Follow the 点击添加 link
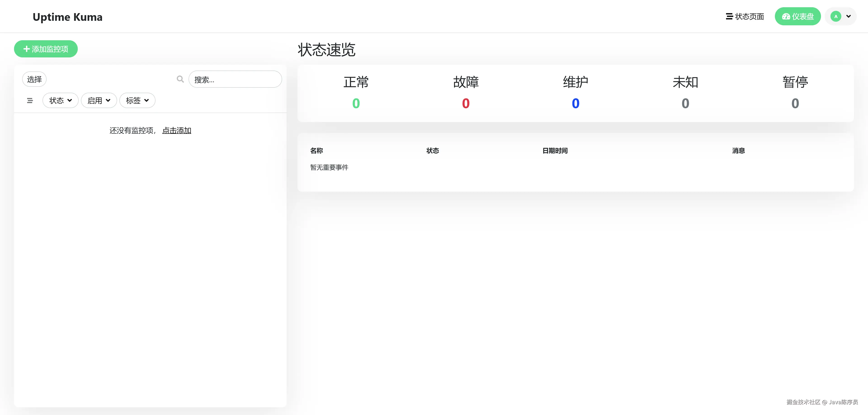This screenshot has height=415, width=868. (177, 130)
